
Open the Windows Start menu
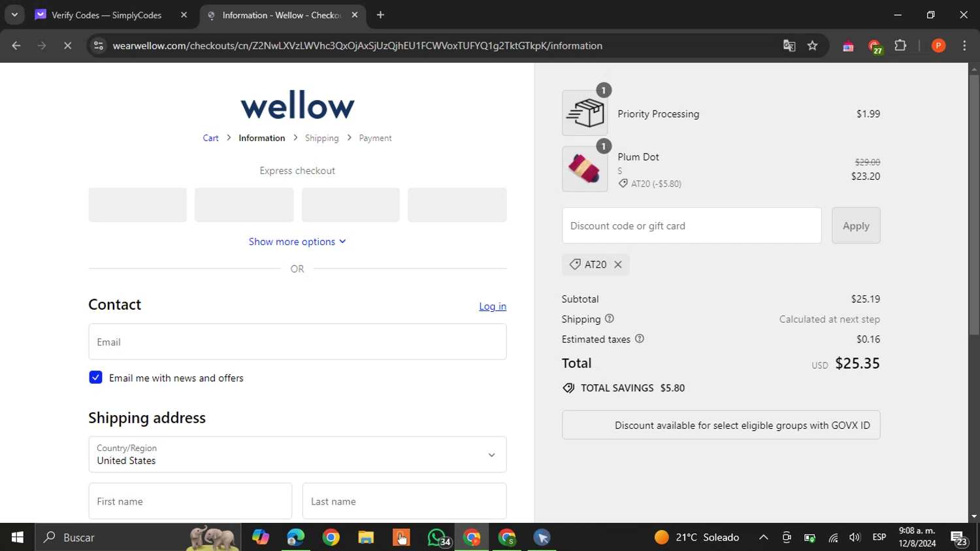point(18,537)
